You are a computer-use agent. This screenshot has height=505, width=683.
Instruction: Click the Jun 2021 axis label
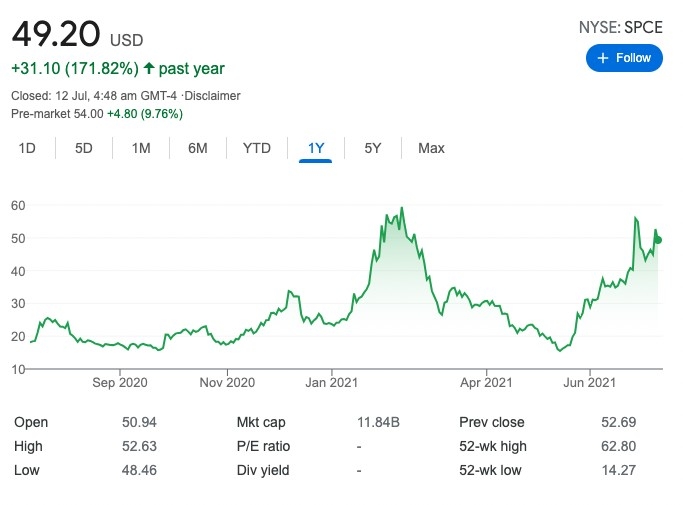click(x=589, y=383)
